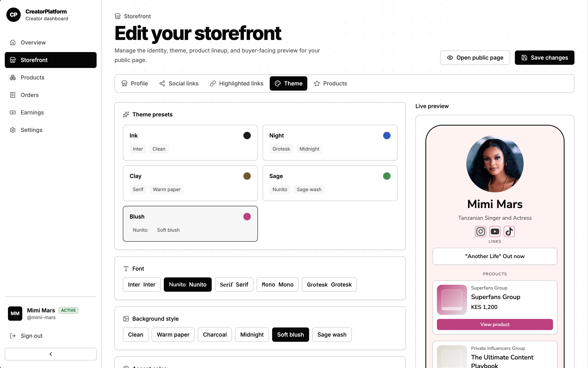Open Orders in the sidebar
Viewport: 588px width, 368px height.
coord(51,95)
